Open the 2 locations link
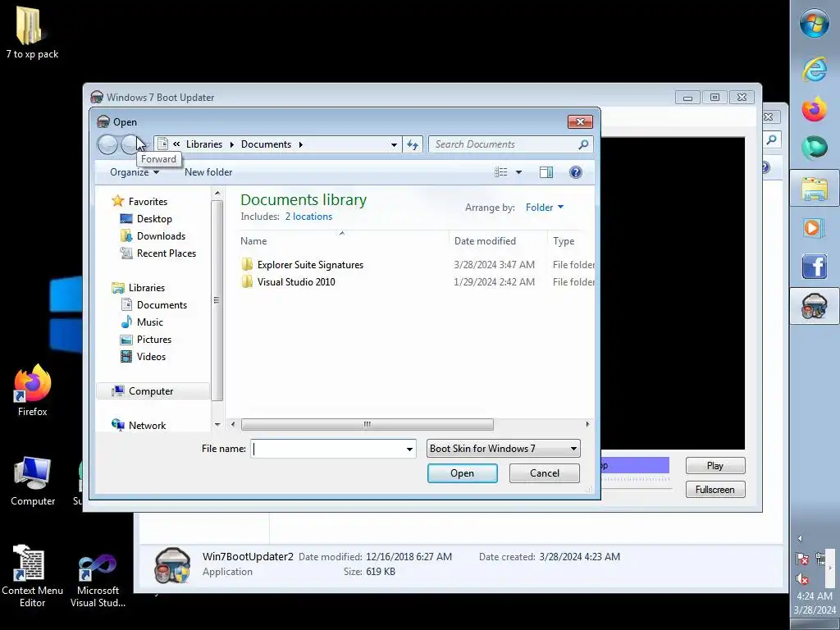The image size is (840, 630). [x=308, y=217]
